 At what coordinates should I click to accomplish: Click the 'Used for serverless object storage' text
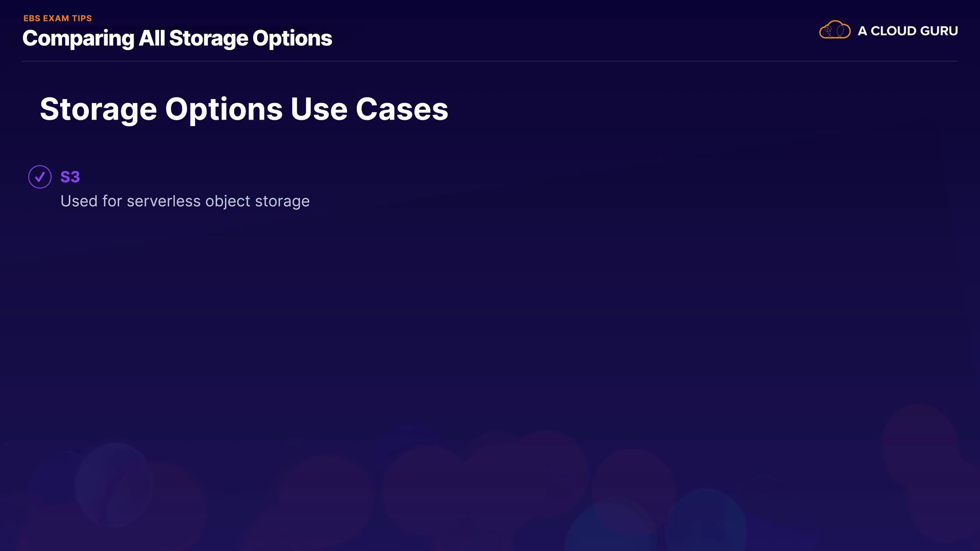coord(185,201)
